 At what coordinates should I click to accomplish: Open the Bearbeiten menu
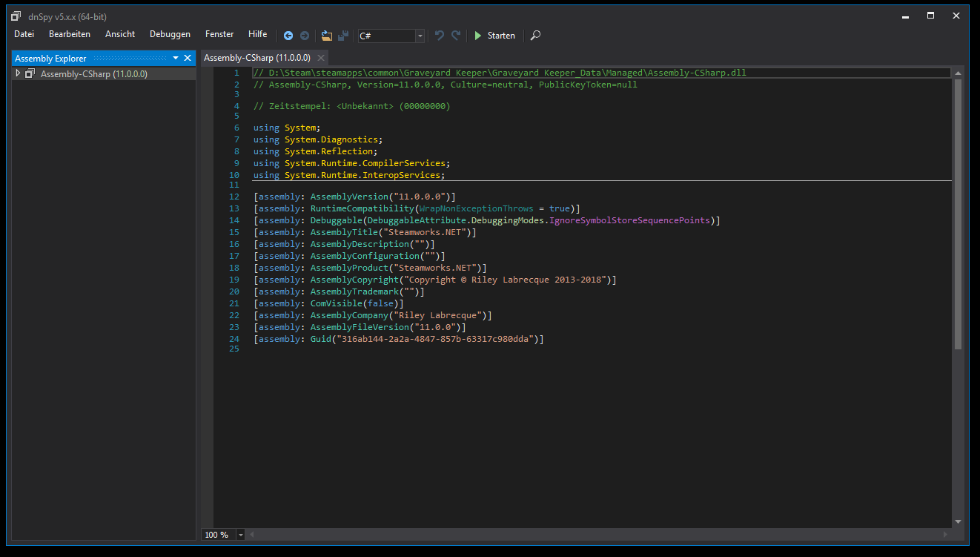70,34
